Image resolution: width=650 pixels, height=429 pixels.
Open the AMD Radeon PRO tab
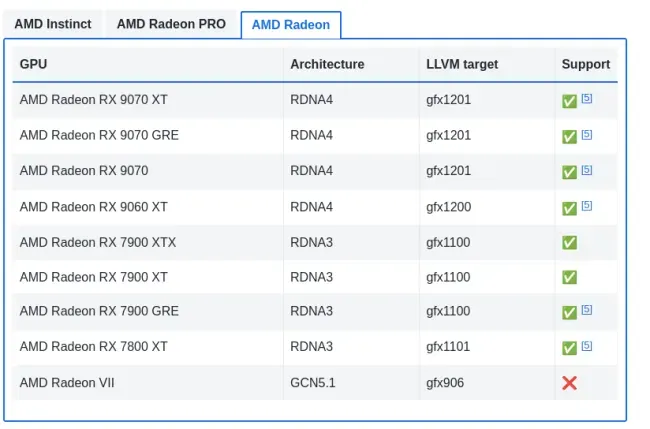pyautogui.click(x=171, y=24)
